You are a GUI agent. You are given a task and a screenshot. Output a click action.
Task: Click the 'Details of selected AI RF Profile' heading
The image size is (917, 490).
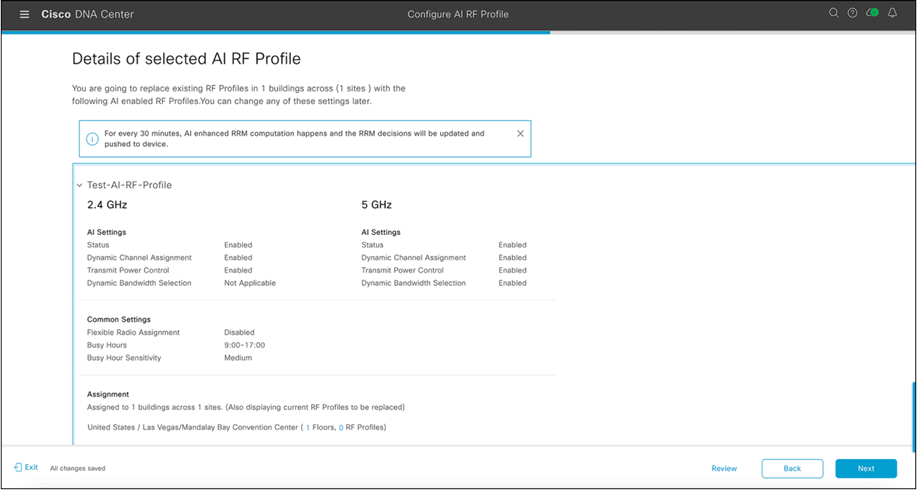point(186,58)
